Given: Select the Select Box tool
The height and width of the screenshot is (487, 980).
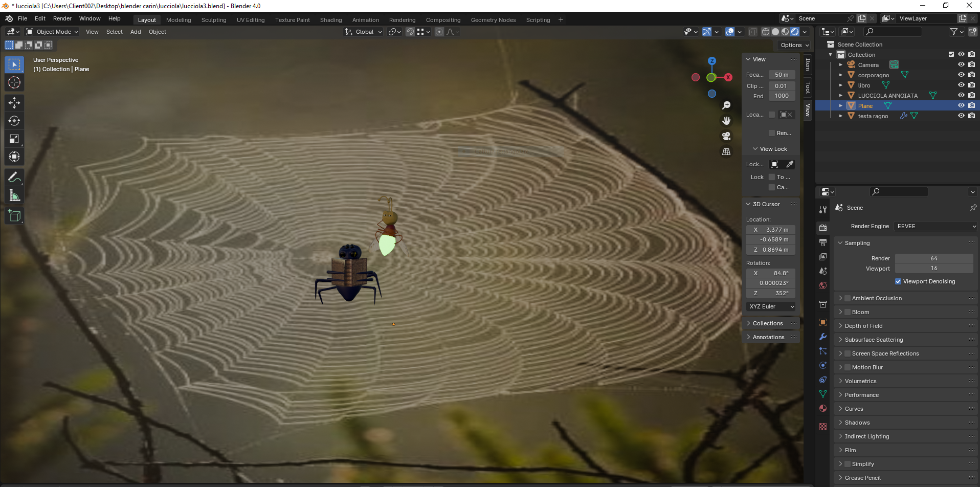Looking at the screenshot, I should (x=14, y=64).
